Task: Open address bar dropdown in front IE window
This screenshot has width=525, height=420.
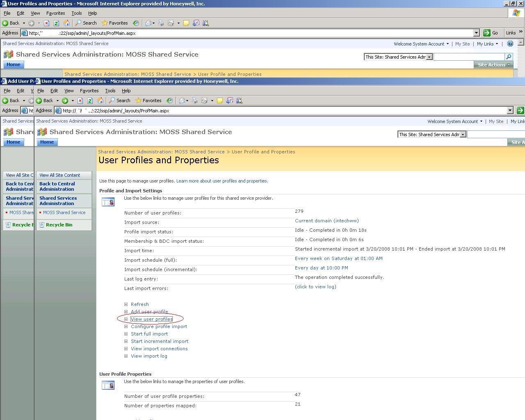Action: click(x=510, y=110)
